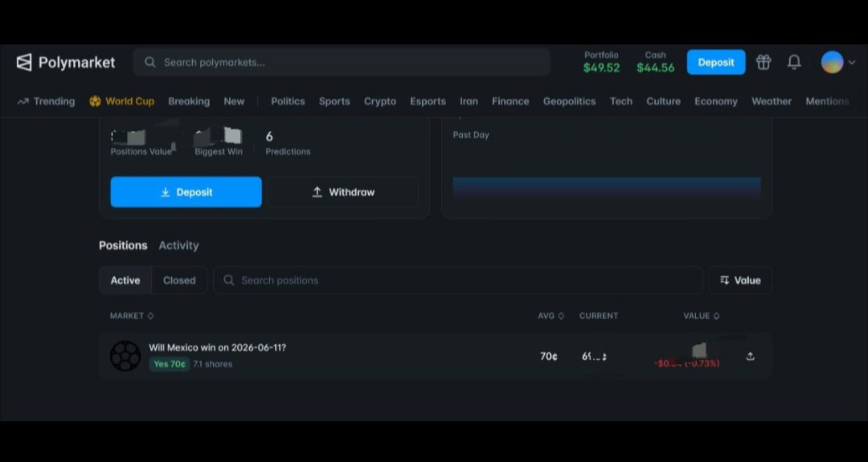The width and height of the screenshot is (868, 462).
Task: Click the search magnifier icon in top bar
Action: click(150, 63)
